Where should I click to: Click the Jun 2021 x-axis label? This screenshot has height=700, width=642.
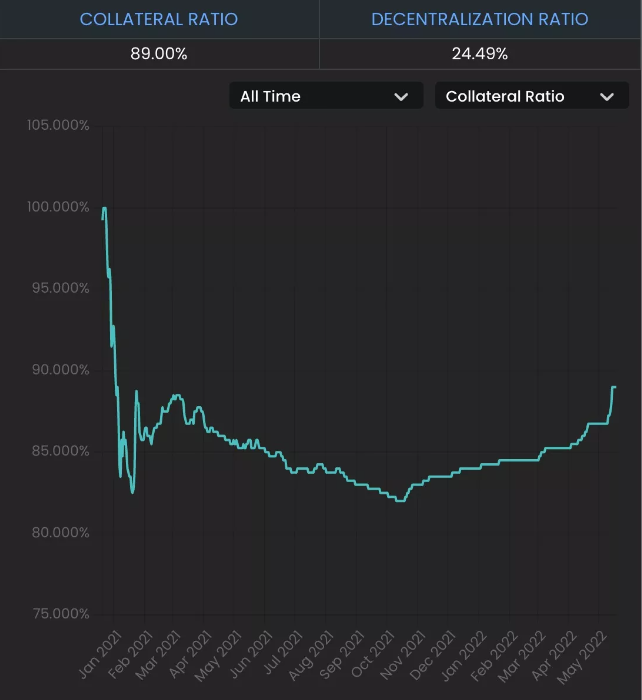[x=251, y=654]
